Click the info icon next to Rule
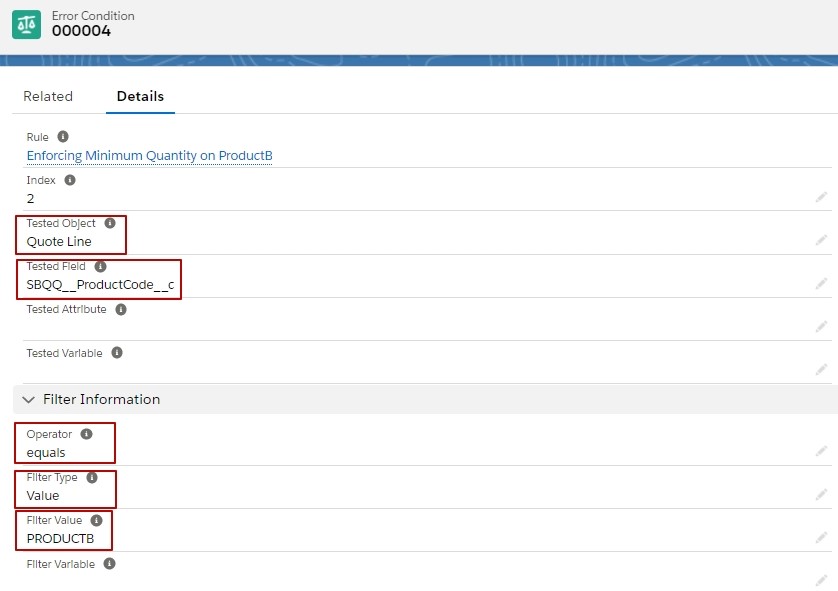This screenshot has height=591, width=838. pyautogui.click(x=63, y=137)
